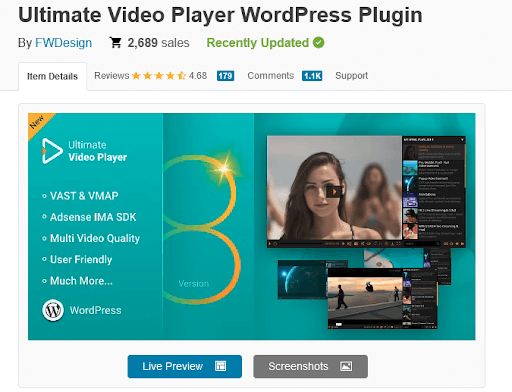Click the Live Preview layout icon
The image size is (512, 392).
(x=220, y=366)
